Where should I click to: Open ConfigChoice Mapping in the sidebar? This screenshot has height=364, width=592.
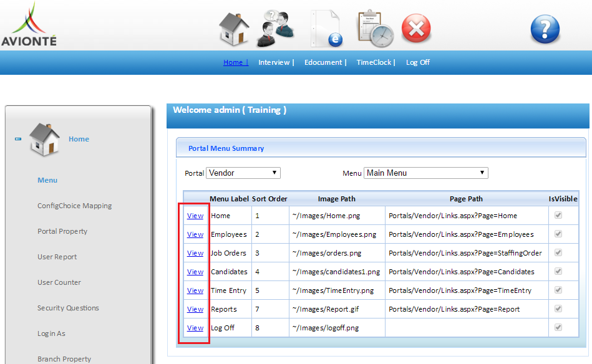pyautogui.click(x=74, y=206)
